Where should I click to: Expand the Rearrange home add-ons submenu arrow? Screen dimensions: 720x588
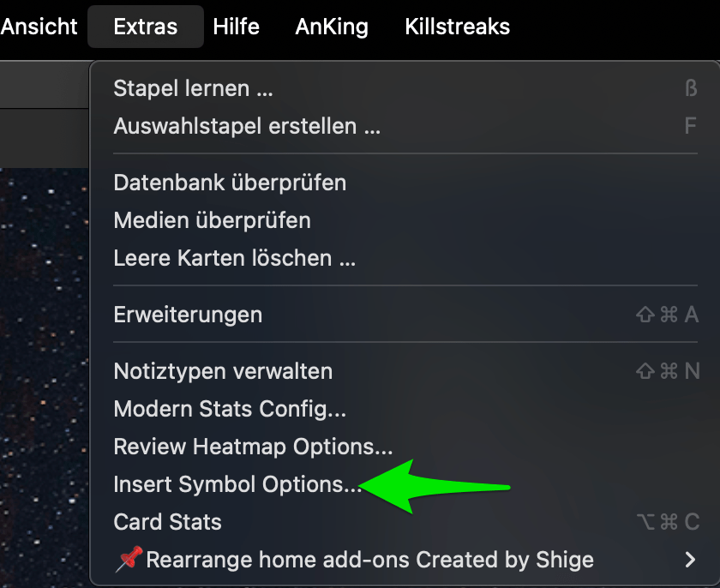(690, 561)
